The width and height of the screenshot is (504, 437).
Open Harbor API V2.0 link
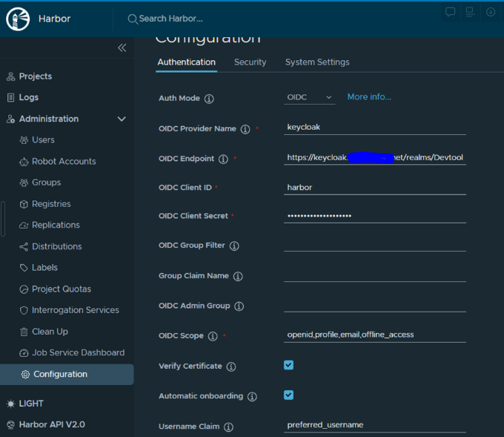click(52, 425)
